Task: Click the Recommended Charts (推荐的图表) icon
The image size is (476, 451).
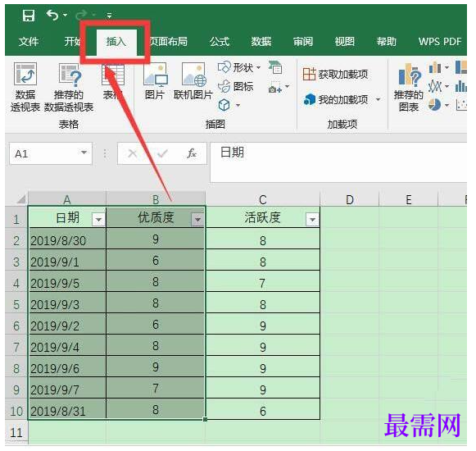Action: (x=409, y=87)
